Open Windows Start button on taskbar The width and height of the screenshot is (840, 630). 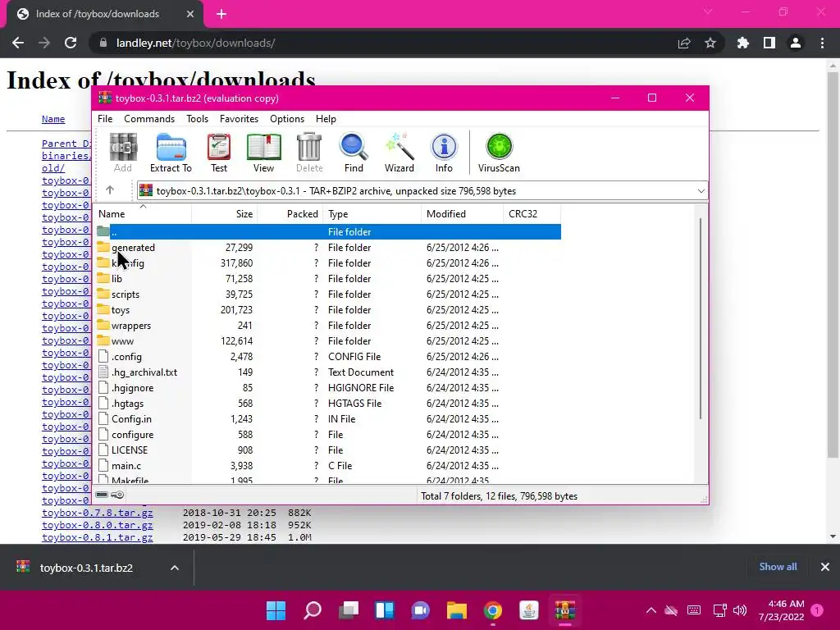pos(276,610)
